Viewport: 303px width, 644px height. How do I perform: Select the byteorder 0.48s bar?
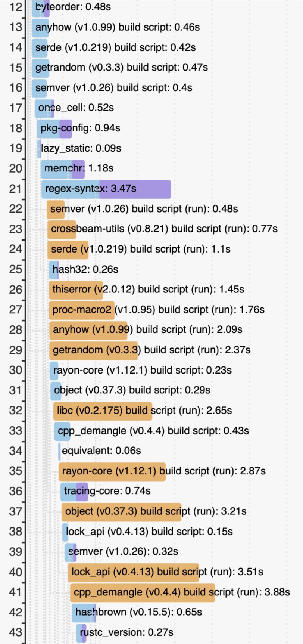tap(41, 7)
